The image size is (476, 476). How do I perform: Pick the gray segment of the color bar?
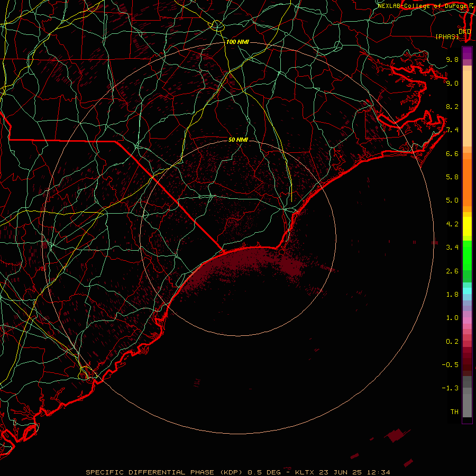(x=467, y=397)
